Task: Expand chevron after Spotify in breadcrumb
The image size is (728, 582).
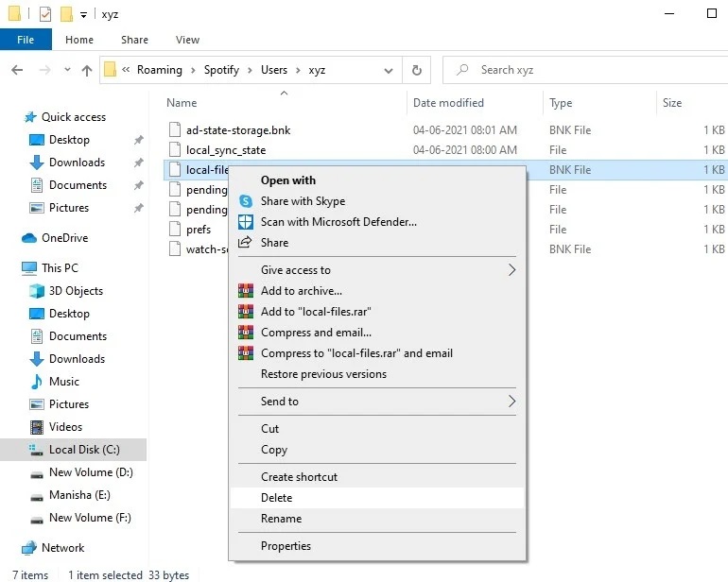Action: click(x=250, y=71)
